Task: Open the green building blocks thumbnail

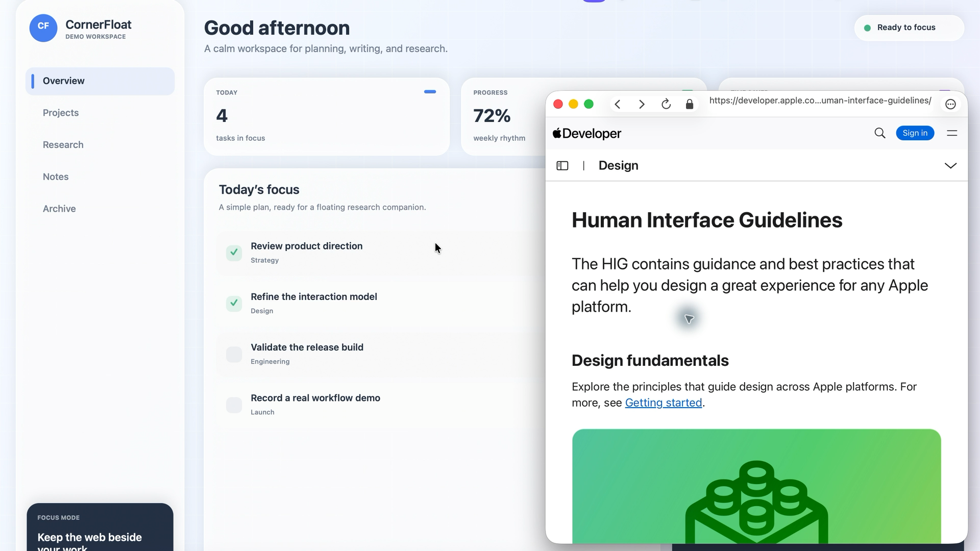Action: (x=756, y=486)
